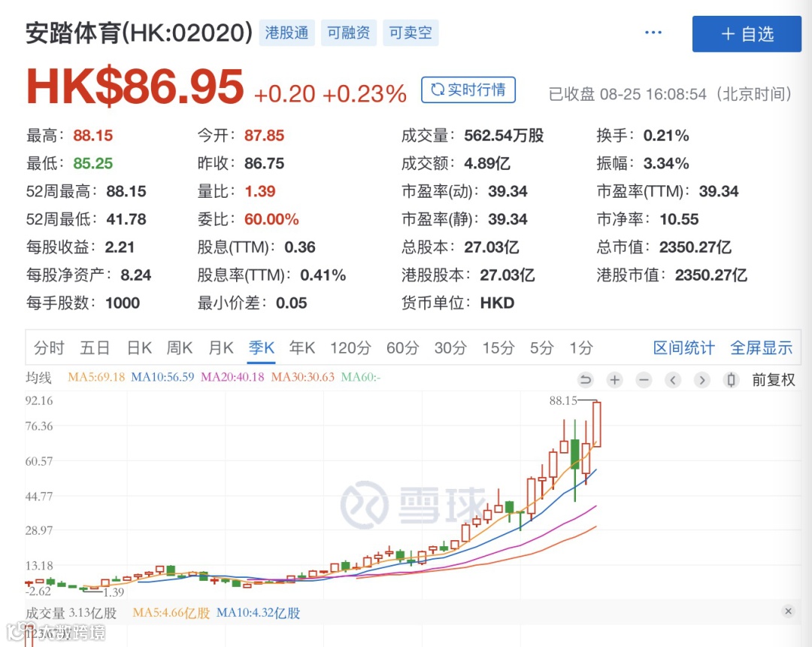Click the 成交量 value 562.54万股

coord(504,135)
